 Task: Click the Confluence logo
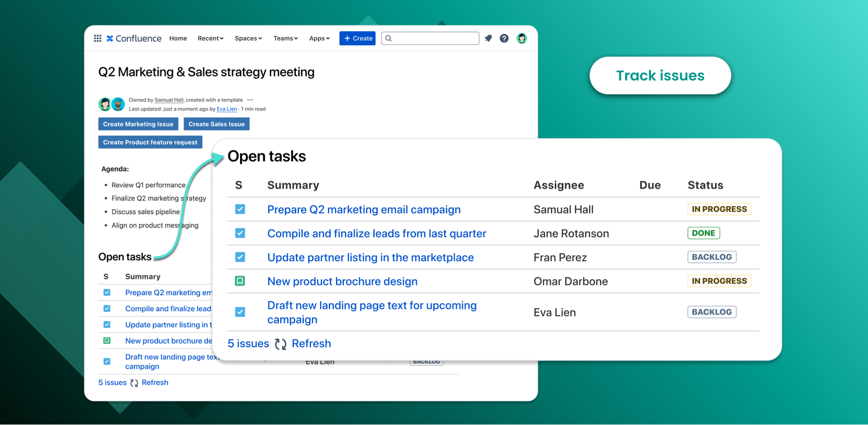tap(134, 38)
